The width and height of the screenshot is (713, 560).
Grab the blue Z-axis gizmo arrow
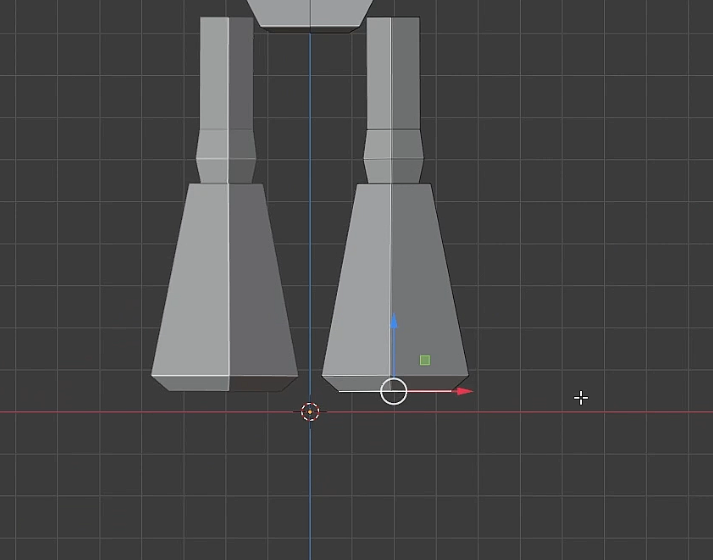pos(394,321)
